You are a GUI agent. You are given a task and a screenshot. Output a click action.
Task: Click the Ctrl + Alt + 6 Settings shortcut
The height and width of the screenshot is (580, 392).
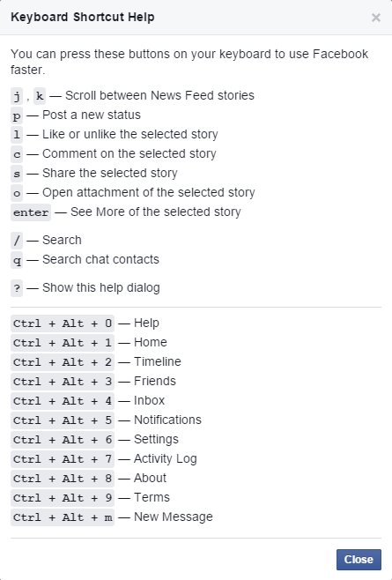(63, 440)
